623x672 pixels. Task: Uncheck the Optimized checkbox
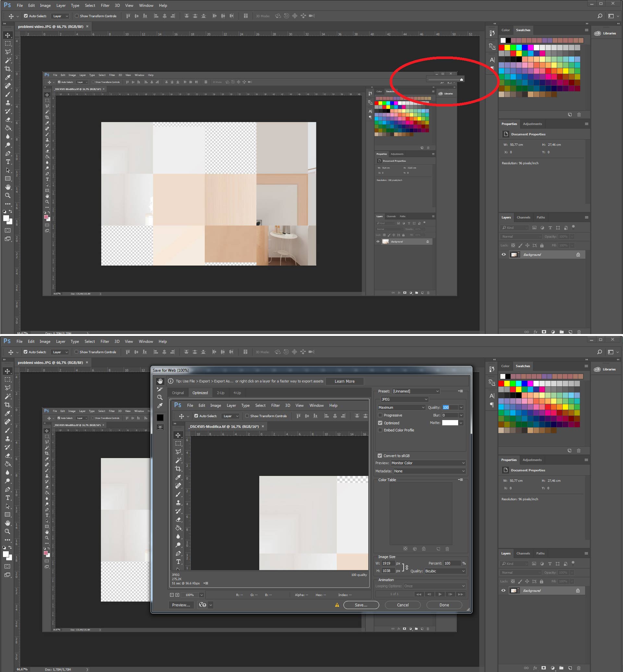click(x=380, y=423)
